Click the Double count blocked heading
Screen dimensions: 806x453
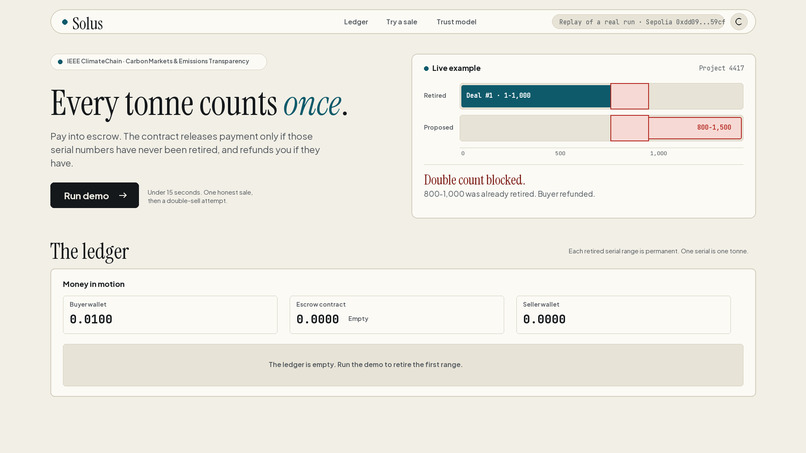474,180
